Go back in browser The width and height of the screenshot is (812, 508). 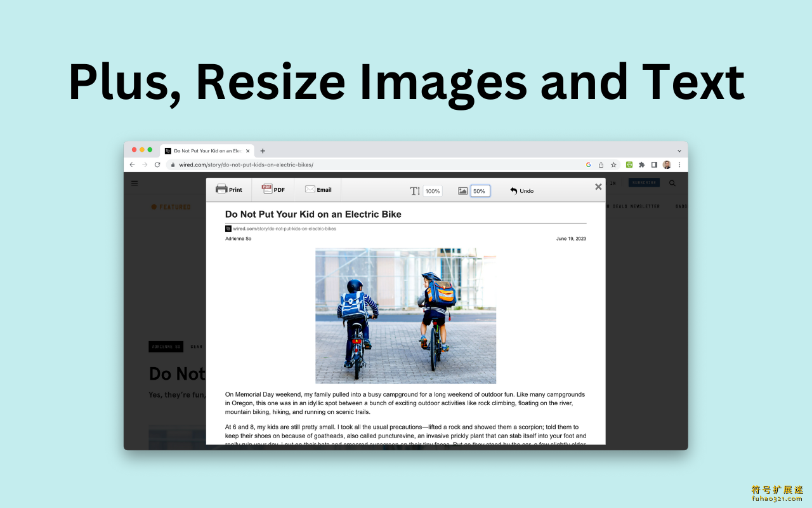pyautogui.click(x=132, y=164)
